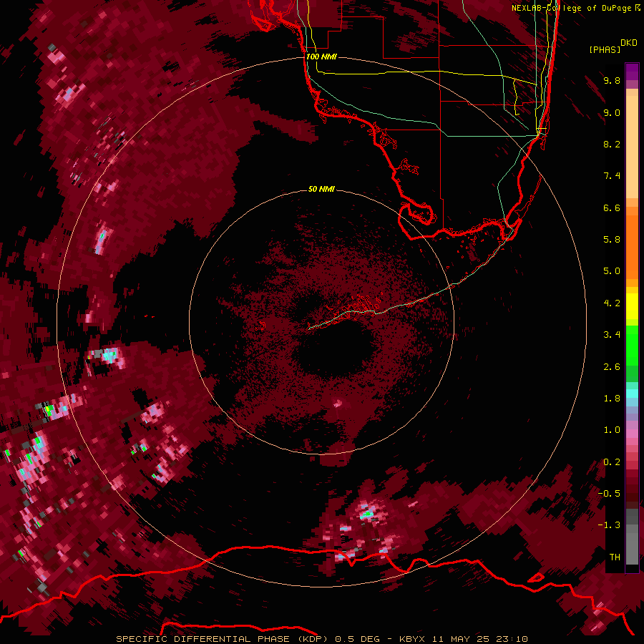Select the -1.3 value on color scale
Screen dimensions: 644x644
click(x=609, y=525)
